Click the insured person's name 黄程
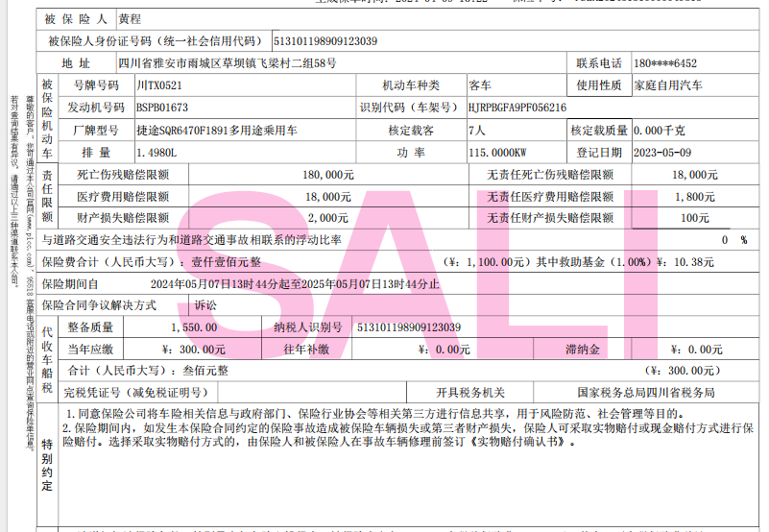This screenshot has width=769, height=532. point(130,19)
